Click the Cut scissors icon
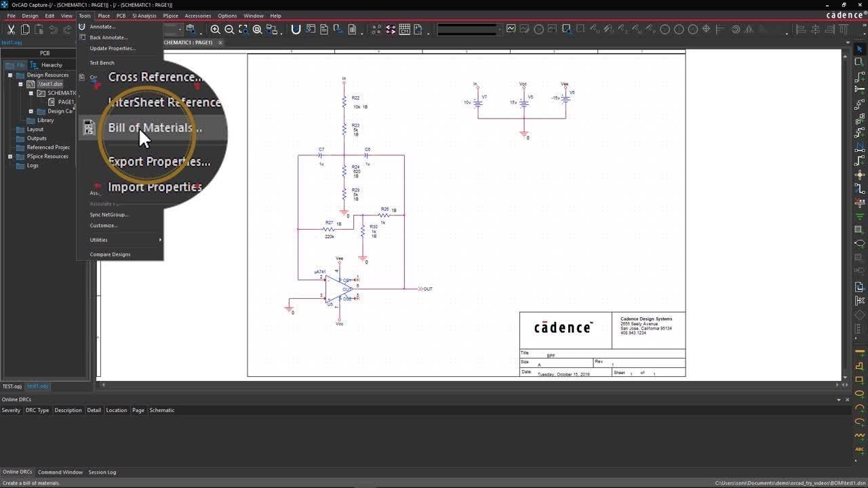This screenshot has width=868, height=488. (11, 29)
